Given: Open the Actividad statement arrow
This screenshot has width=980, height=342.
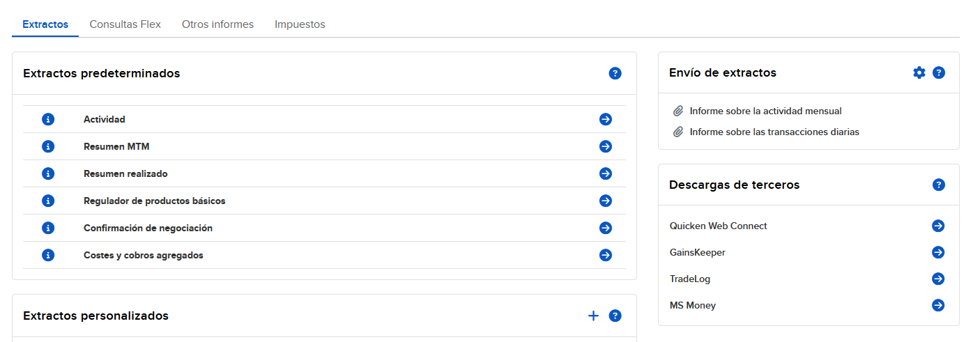Looking at the screenshot, I should 606,119.
